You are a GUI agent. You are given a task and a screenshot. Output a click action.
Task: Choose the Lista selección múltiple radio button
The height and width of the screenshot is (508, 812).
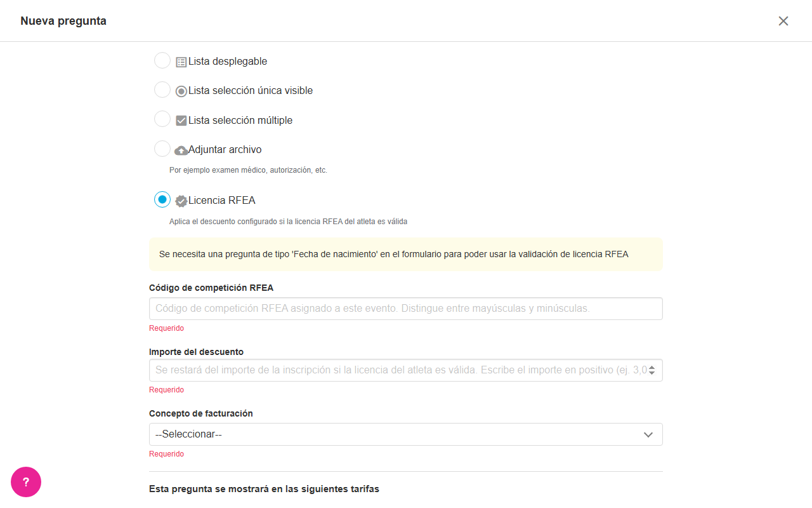tap(162, 119)
